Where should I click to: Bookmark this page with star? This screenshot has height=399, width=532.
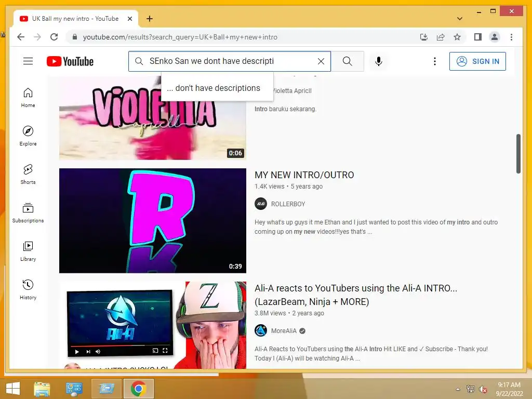(x=457, y=37)
